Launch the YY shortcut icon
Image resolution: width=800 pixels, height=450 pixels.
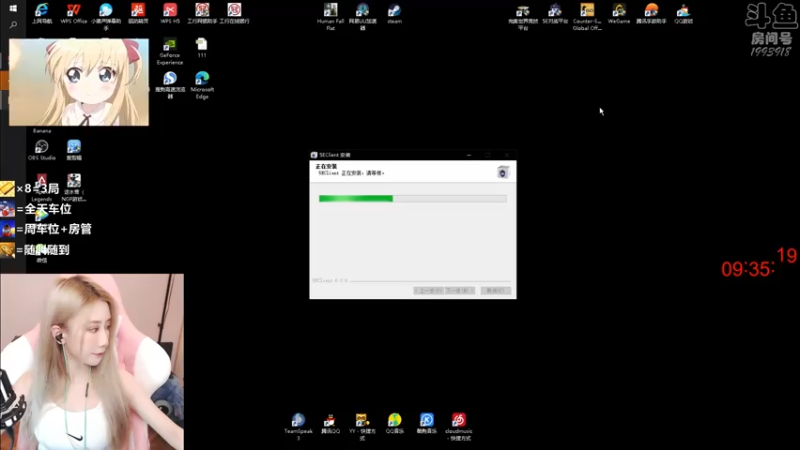362,427
